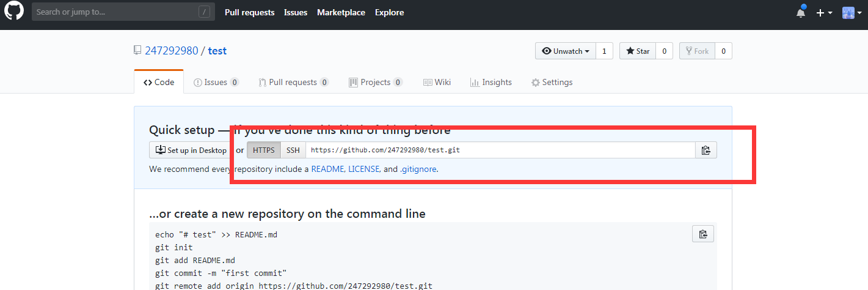Click Set up in Desktop button

coord(191,150)
